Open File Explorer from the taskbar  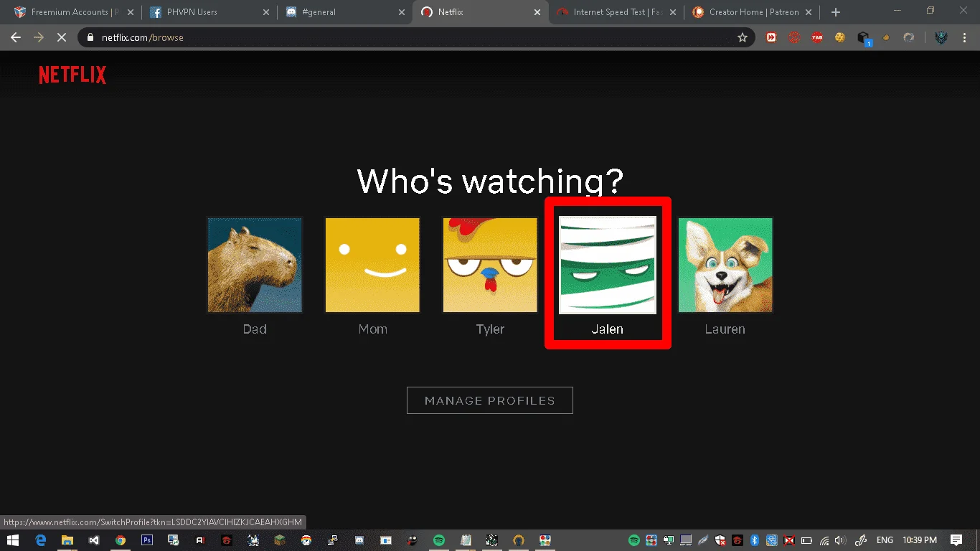[67, 540]
